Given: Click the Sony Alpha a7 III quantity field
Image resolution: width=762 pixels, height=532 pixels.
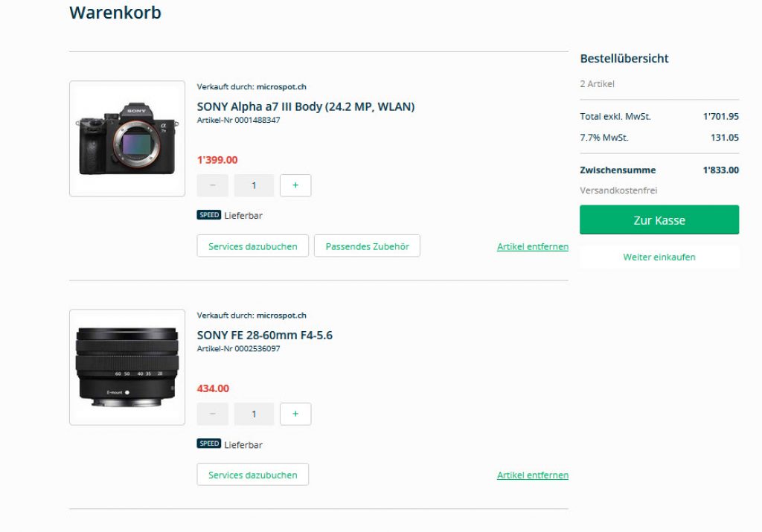Looking at the screenshot, I should pyautogui.click(x=254, y=185).
